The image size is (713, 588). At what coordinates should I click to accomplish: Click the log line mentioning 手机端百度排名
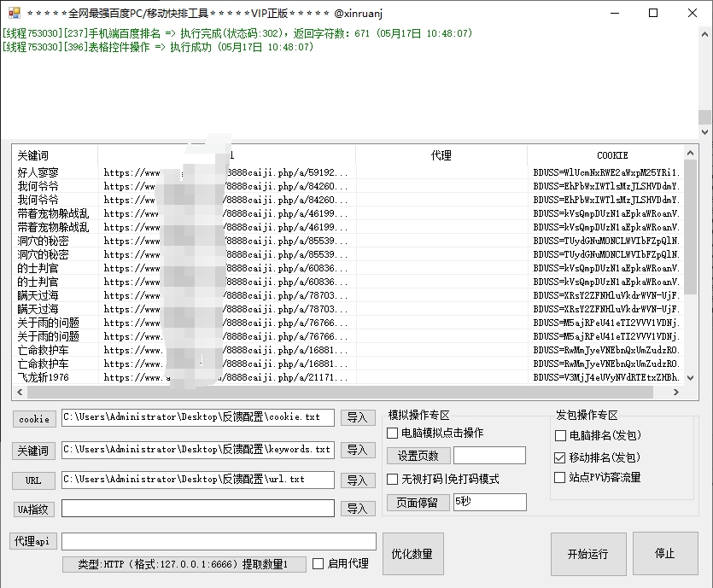coord(237,33)
